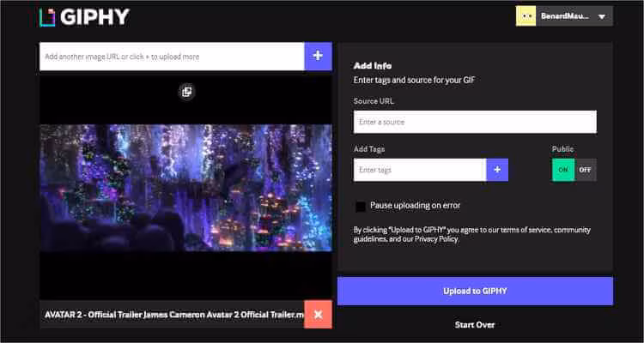Set Public to ON

click(x=563, y=170)
